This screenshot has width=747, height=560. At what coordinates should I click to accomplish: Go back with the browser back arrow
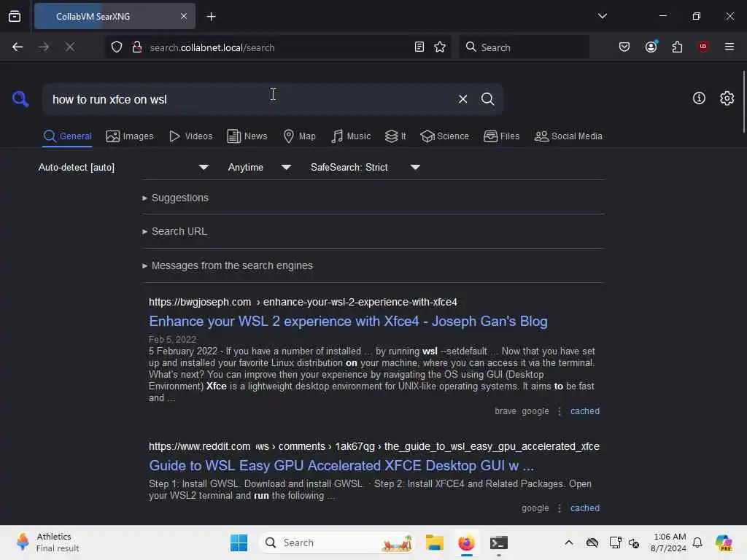click(x=18, y=47)
